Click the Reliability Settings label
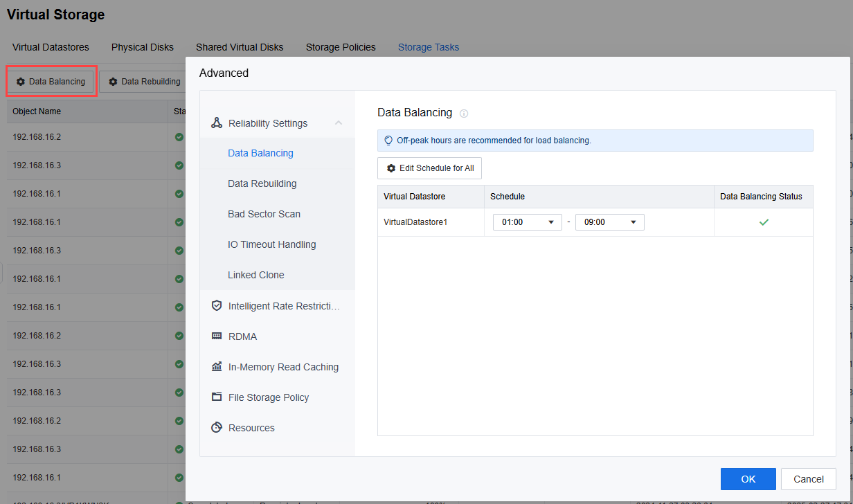Screen dimensions: 853x504 pyautogui.click(x=268, y=123)
